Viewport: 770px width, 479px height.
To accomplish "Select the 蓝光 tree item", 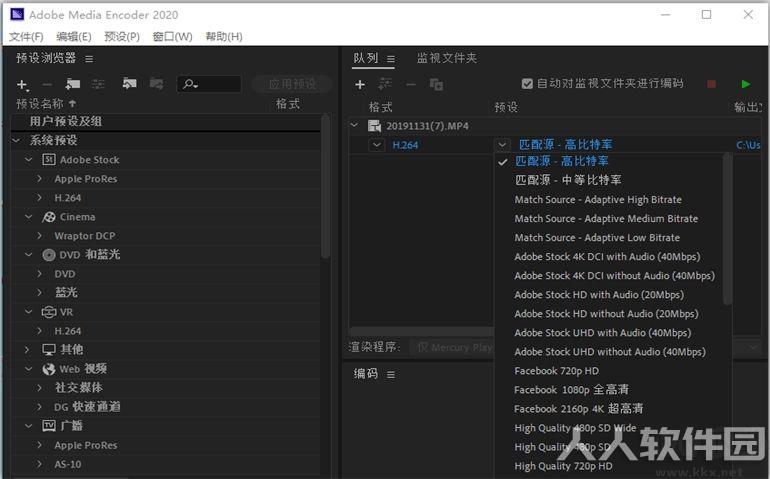I will (66, 293).
